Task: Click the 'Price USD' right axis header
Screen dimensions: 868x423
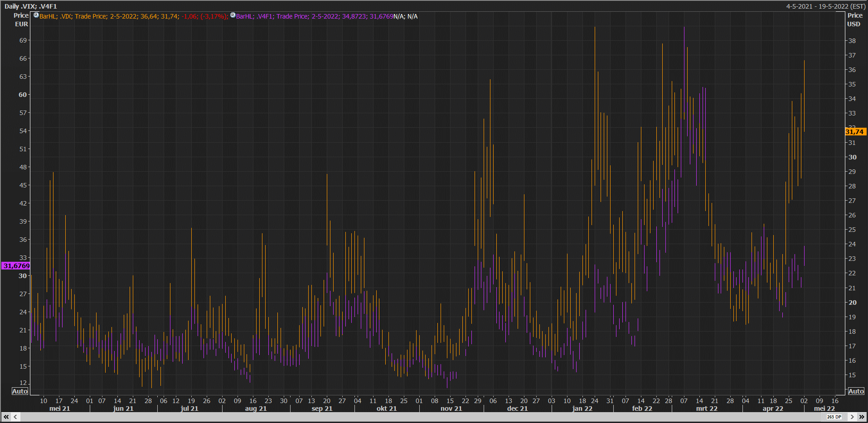Action: (x=854, y=19)
